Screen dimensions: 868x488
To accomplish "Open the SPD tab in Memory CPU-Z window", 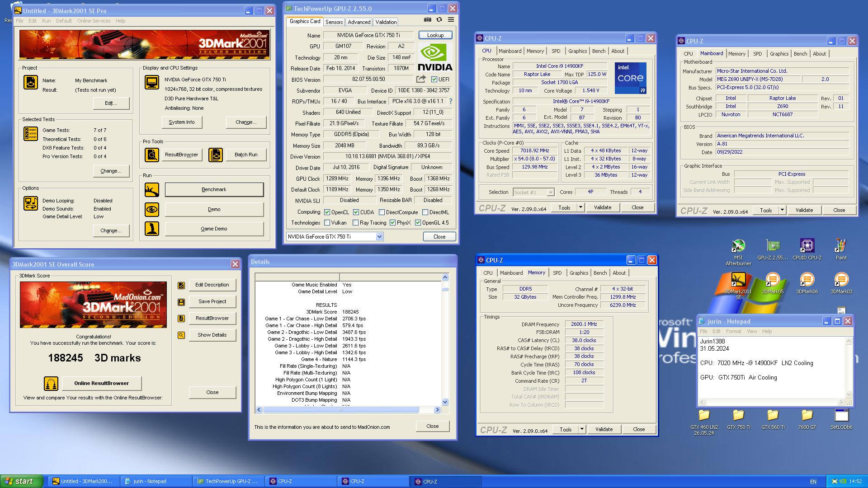I will coord(557,273).
